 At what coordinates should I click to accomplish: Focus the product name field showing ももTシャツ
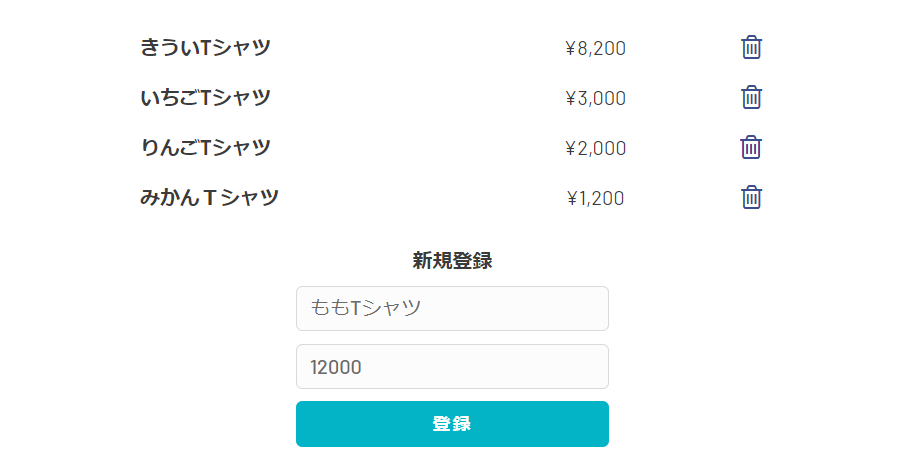click(452, 308)
